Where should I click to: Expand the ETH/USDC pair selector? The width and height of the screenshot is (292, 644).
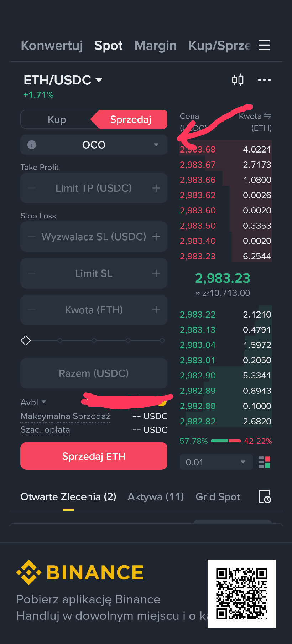(63, 80)
